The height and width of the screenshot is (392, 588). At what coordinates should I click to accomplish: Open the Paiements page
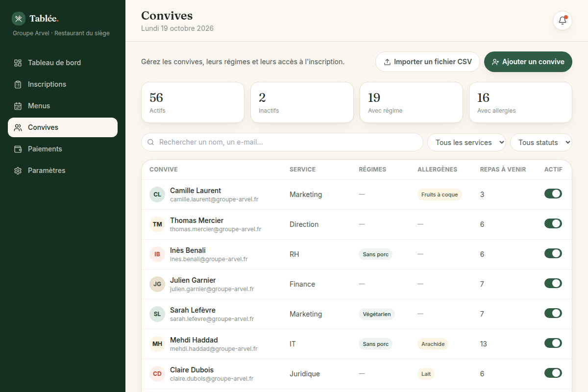[x=63, y=149]
